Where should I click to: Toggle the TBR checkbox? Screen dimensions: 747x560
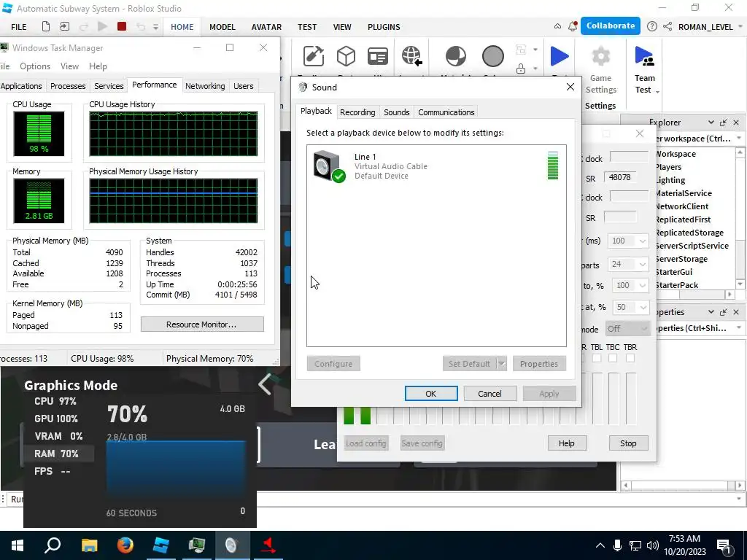click(630, 358)
